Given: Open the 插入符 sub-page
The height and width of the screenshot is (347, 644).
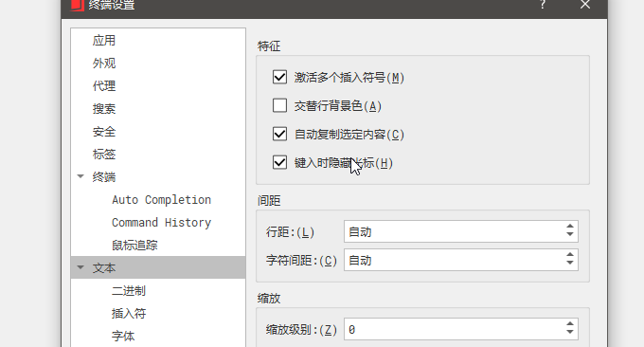Looking at the screenshot, I should [129, 313].
